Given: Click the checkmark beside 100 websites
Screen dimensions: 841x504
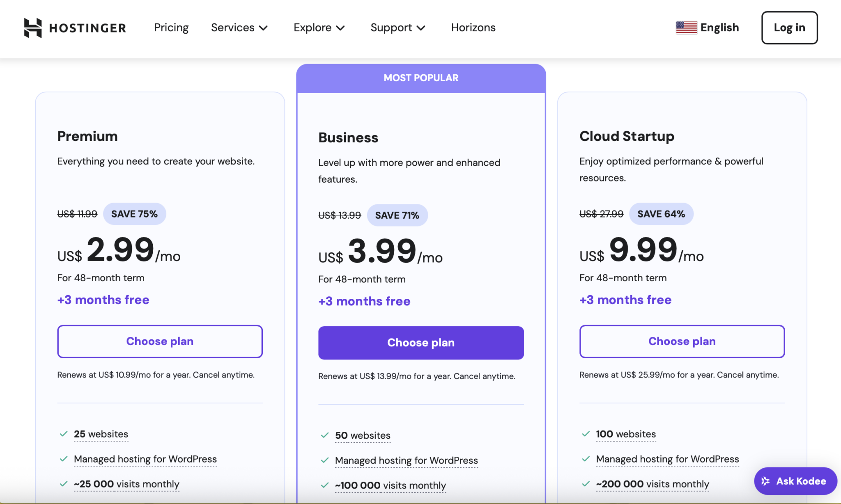Looking at the screenshot, I should coord(586,433).
